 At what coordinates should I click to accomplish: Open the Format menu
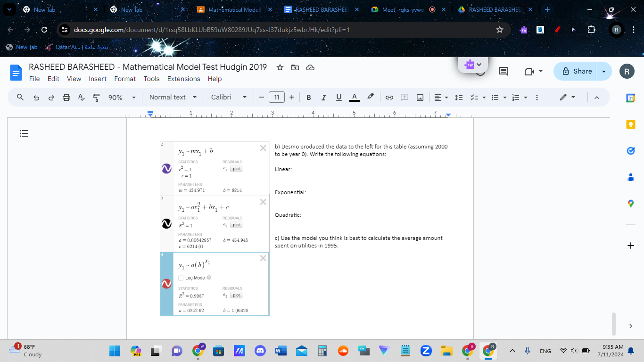(x=124, y=79)
